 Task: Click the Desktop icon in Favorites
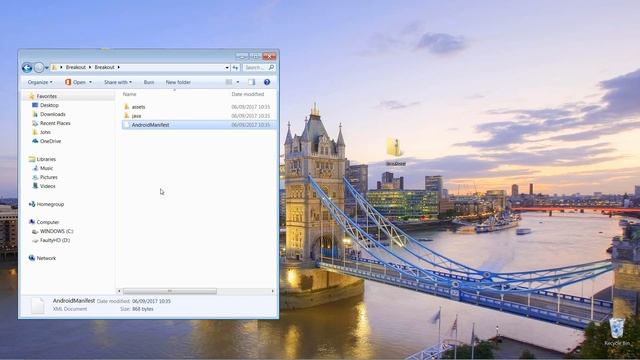pyautogui.click(x=35, y=105)
